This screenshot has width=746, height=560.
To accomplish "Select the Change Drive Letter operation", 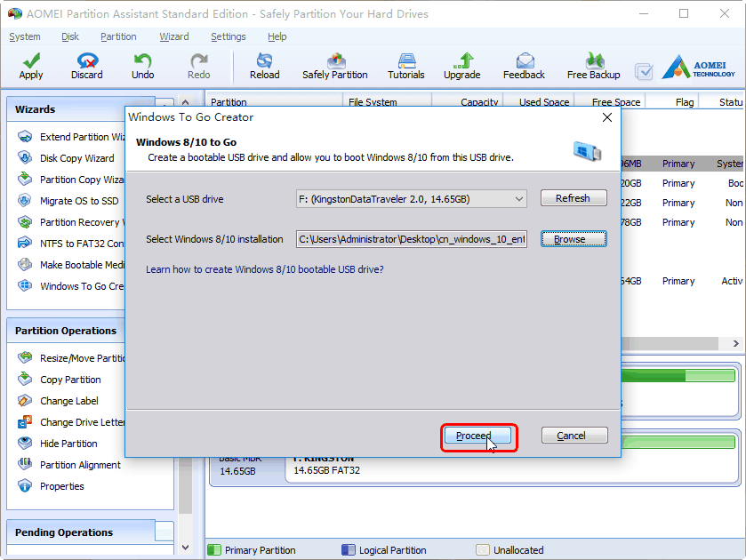I will click(x=71, y=422).
